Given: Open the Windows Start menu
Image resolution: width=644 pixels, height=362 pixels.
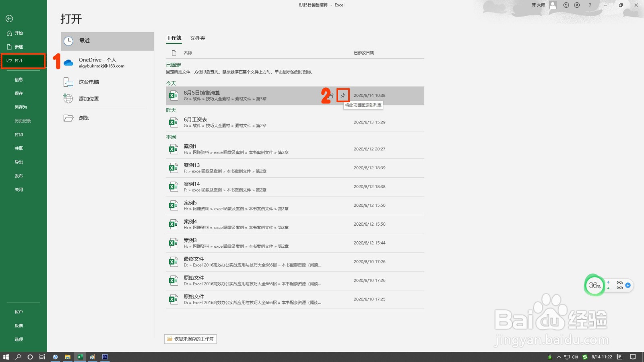Looking at the screenshot, I should [x=6, y=357].
